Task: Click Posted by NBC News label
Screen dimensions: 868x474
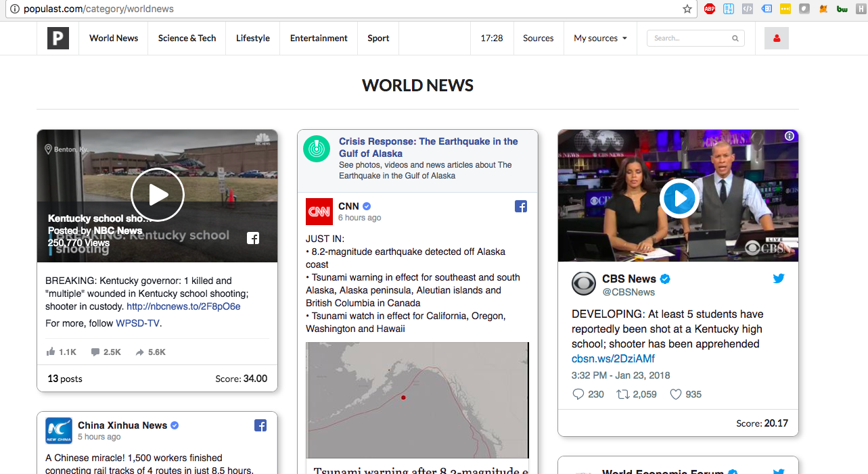Action: (95, 231)
